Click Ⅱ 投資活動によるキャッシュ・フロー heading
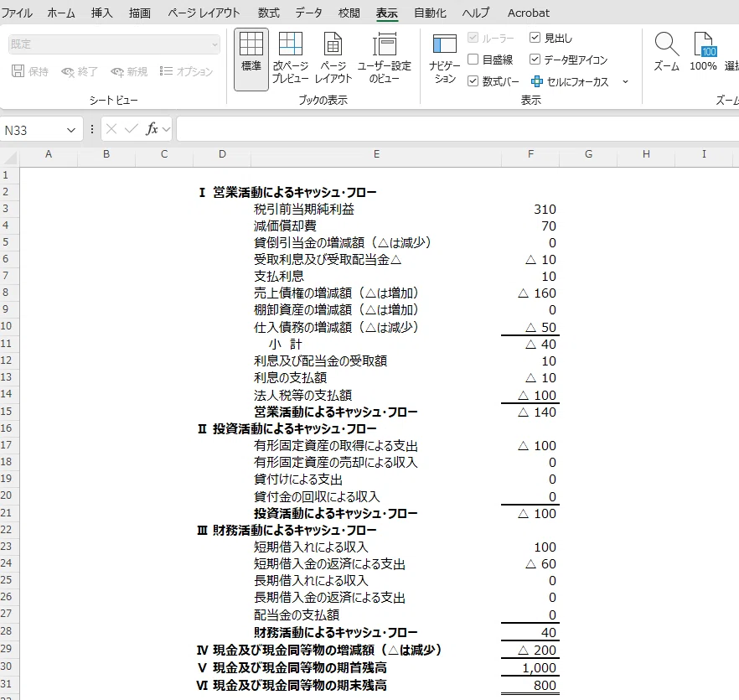This screenshot has height=700, width=739. click(287, 428)
